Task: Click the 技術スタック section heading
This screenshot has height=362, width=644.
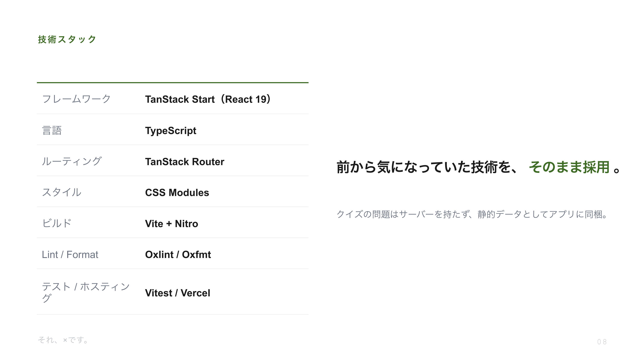Action: point(67,39)
